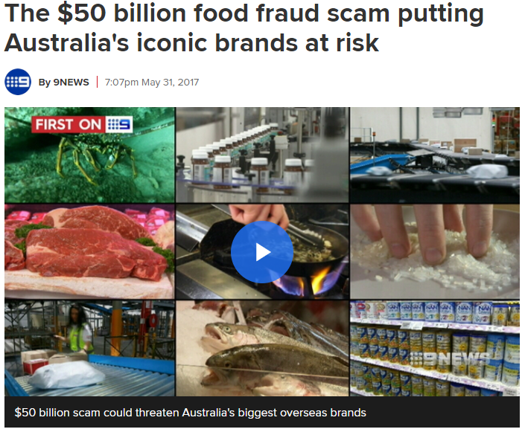The height and width of the screenshot is (432, 525).
Task: Click the blue 9 logo in badge
Action: pyautogui.click(x=119, y=125)
